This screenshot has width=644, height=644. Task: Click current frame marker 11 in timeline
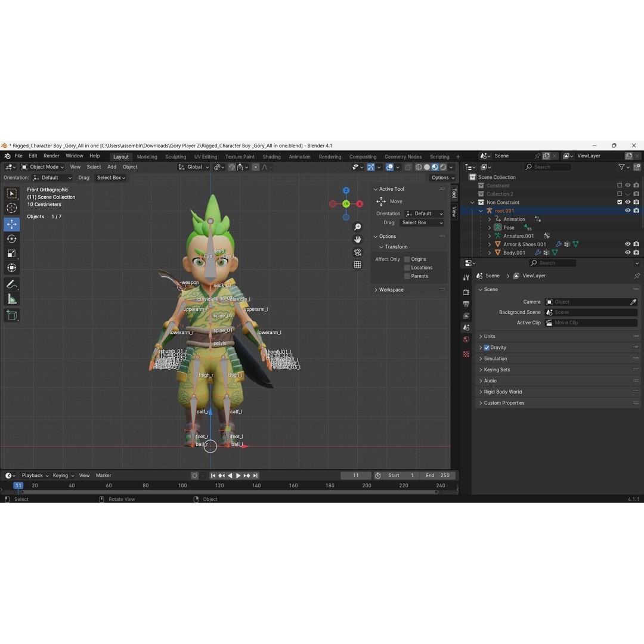pos(18,485)
